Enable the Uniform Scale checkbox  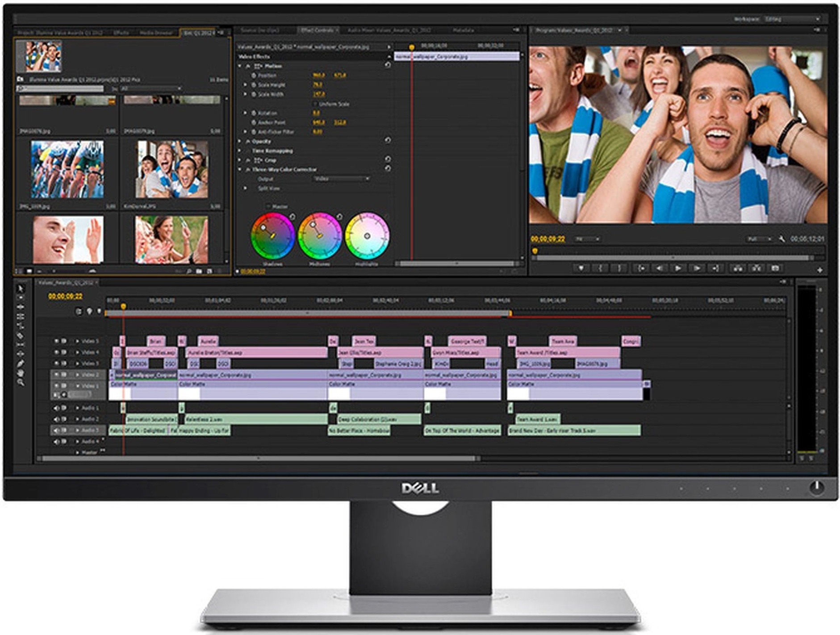[x=315, y=104]
